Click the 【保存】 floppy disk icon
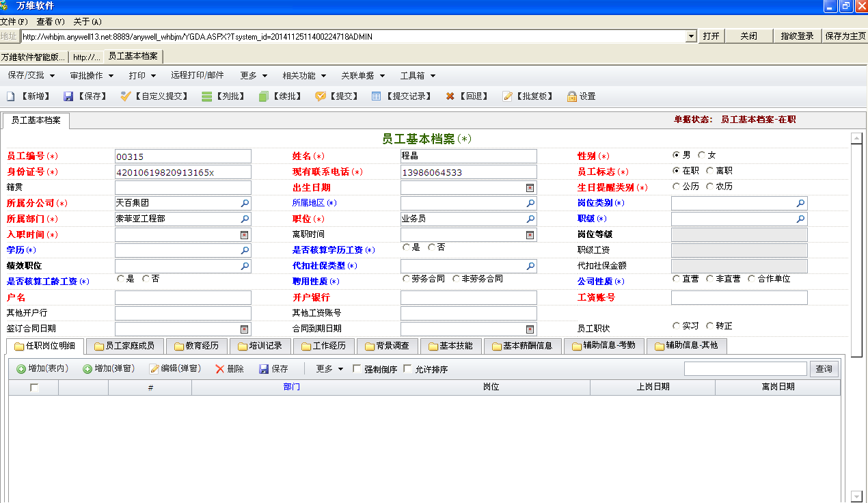 tap(68, 96)
